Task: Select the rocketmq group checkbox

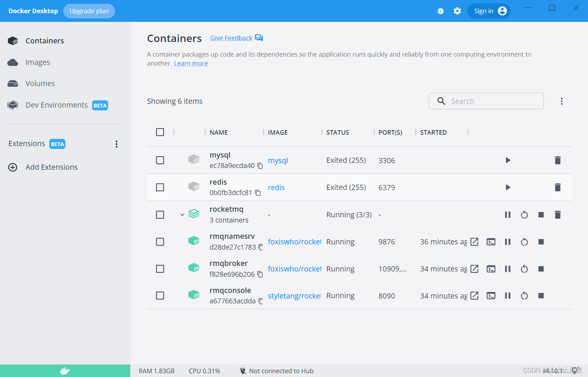Action: click(x=160, y=215)
